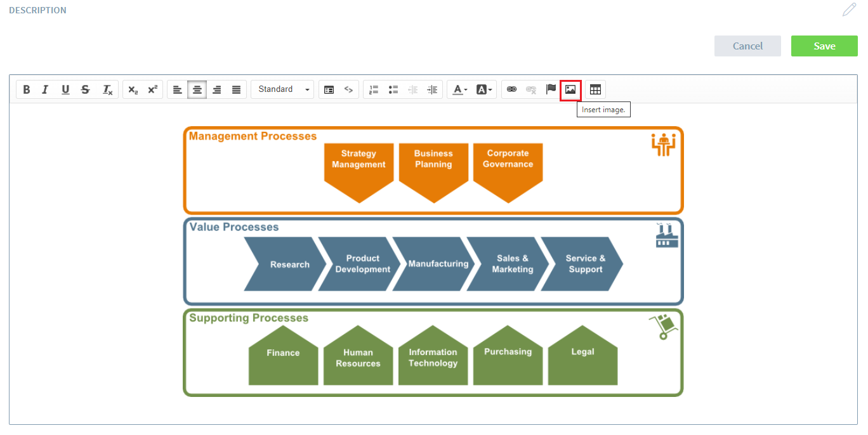Screen dimensions: 868x435
Task: Justify the text alignment
Action: [236, 89]
